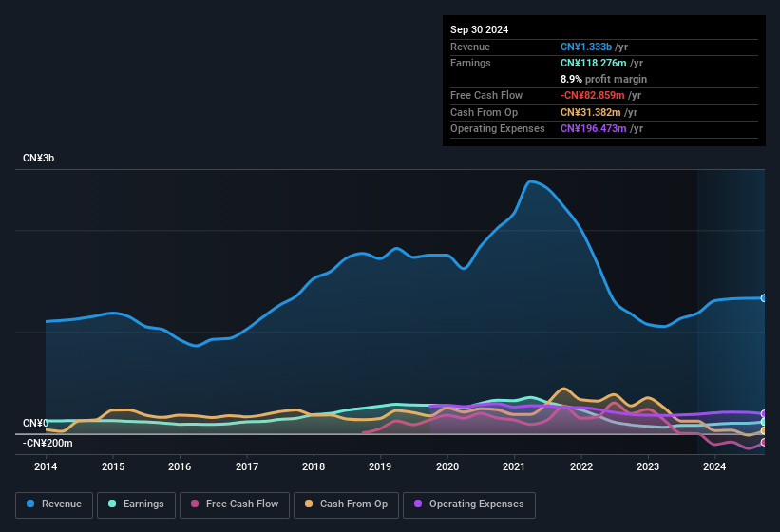Toggle the Cash From Op legend button
Screen dimensions: 780x532
(x=346, y=504)
